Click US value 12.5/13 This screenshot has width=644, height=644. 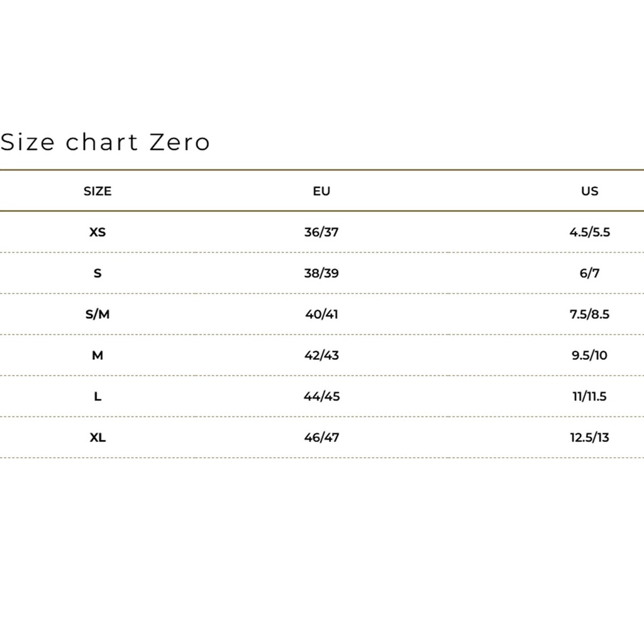[x=590, y=438]
